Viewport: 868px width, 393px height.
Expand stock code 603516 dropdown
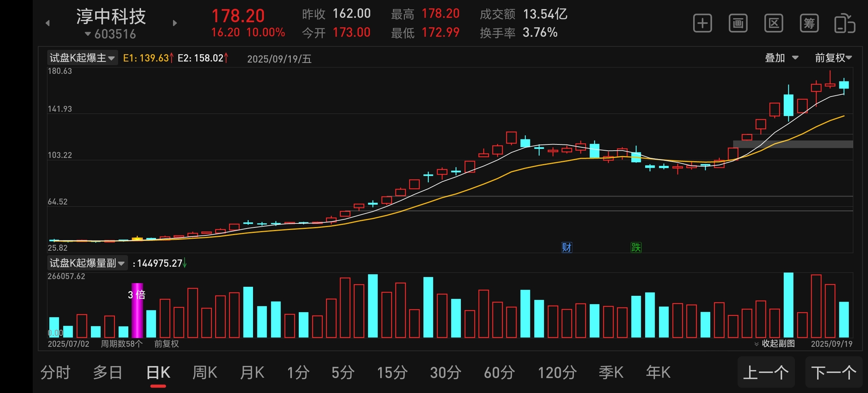coord(110,34)
